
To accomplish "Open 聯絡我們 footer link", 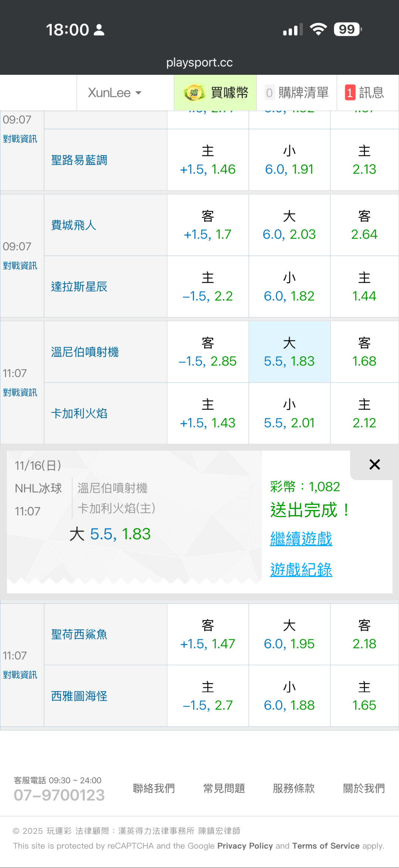I will (x=154, y=788).
